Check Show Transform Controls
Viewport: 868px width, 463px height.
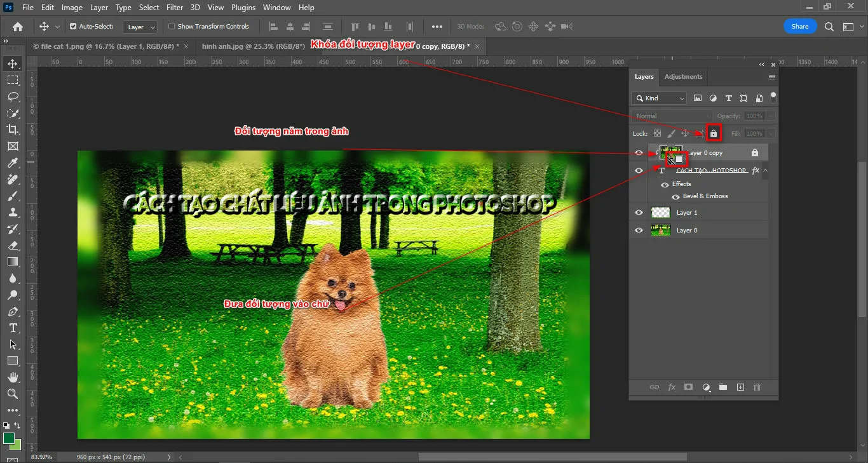pos(170,26)
